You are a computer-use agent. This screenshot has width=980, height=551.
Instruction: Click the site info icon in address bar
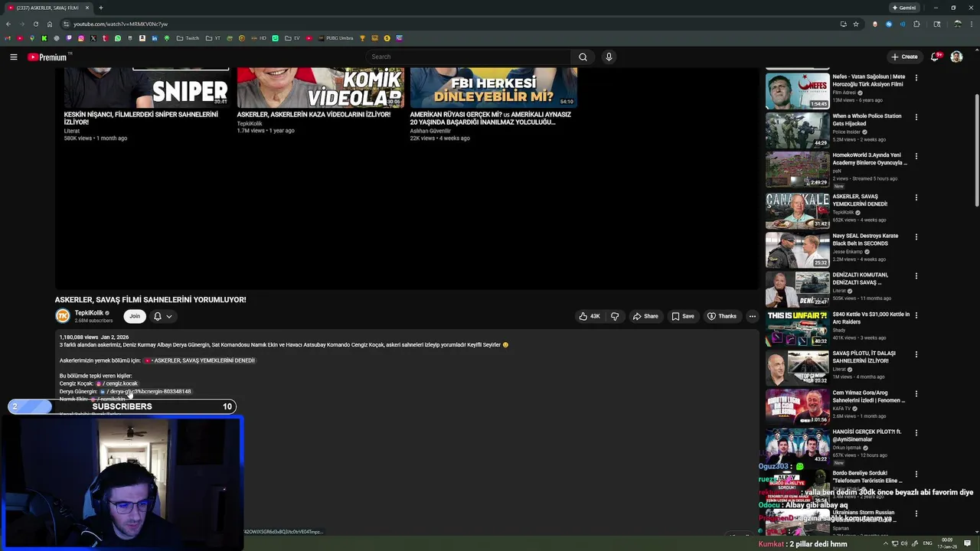[x=67, y=24]
